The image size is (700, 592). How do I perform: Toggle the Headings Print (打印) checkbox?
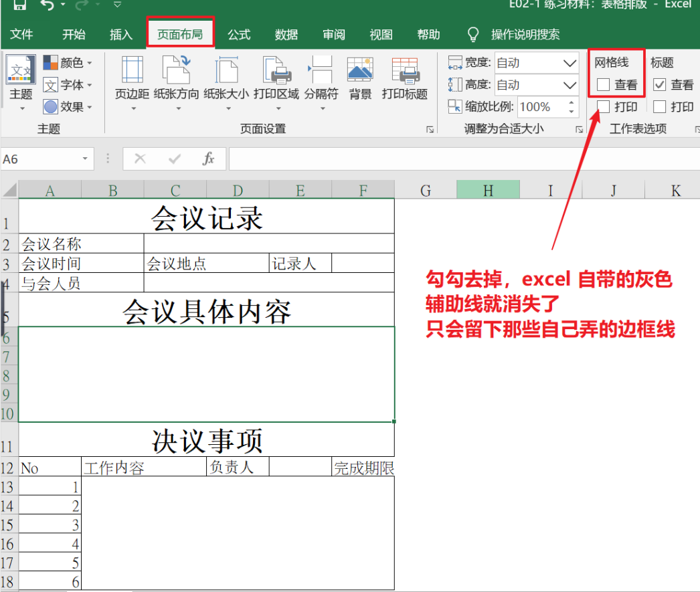[x=659, y=106]
